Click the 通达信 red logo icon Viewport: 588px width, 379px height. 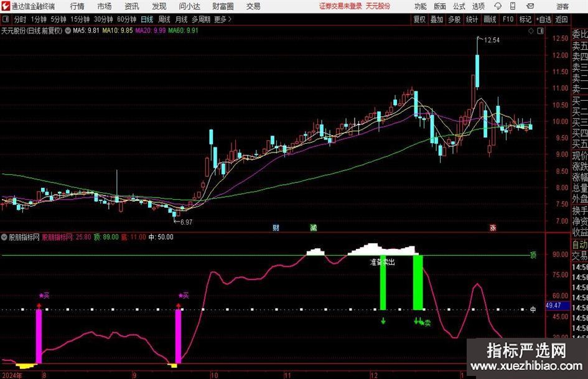[x=5, y=6]
